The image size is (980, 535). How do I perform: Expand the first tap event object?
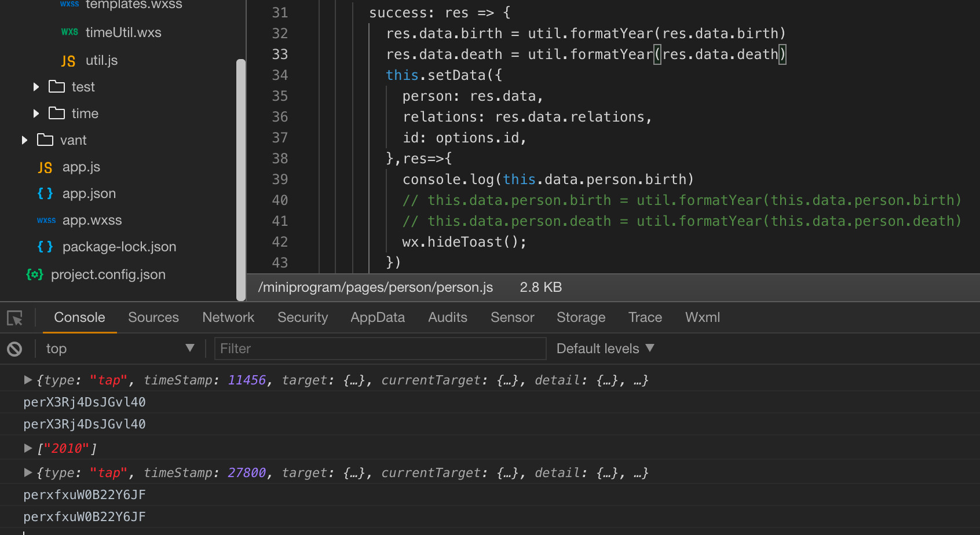click(27, 380)
